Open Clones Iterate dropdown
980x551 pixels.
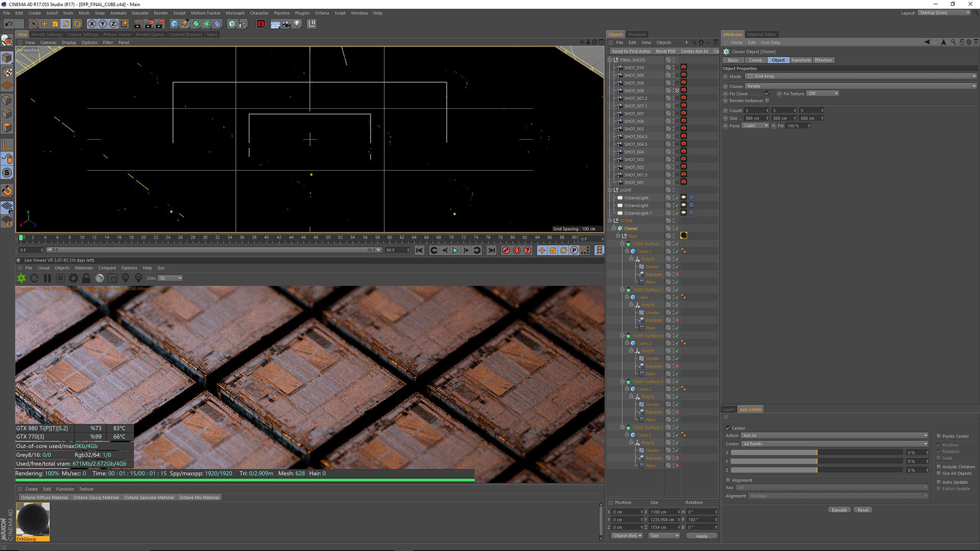tap(861, 86)
